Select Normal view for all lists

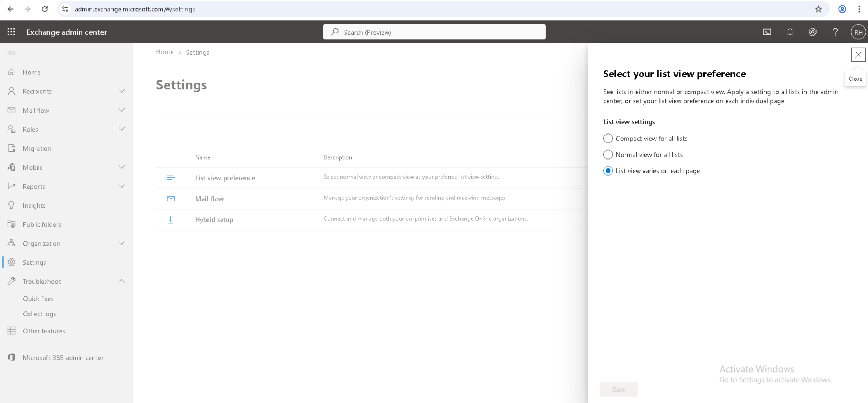click(608, 155)
